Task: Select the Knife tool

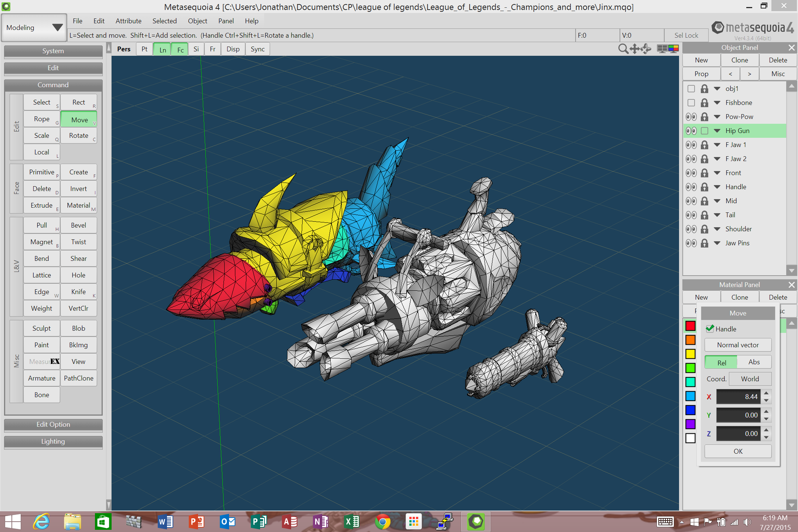Action: [79, 292]
